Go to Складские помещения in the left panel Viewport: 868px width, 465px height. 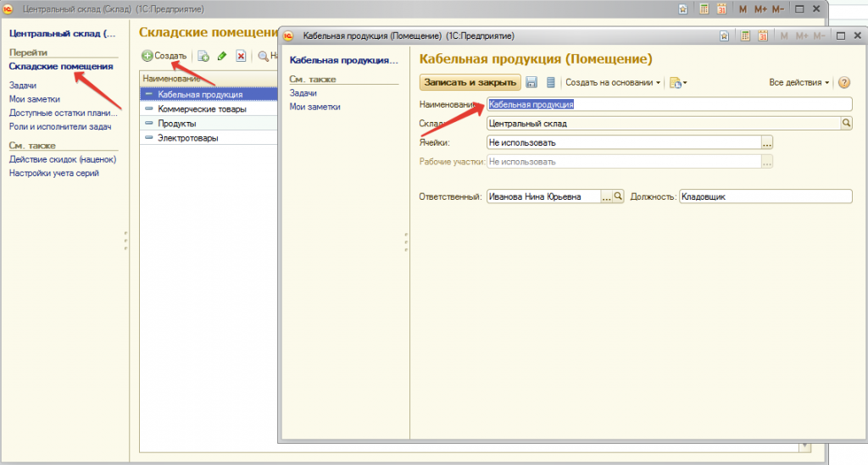click(60, 66)
